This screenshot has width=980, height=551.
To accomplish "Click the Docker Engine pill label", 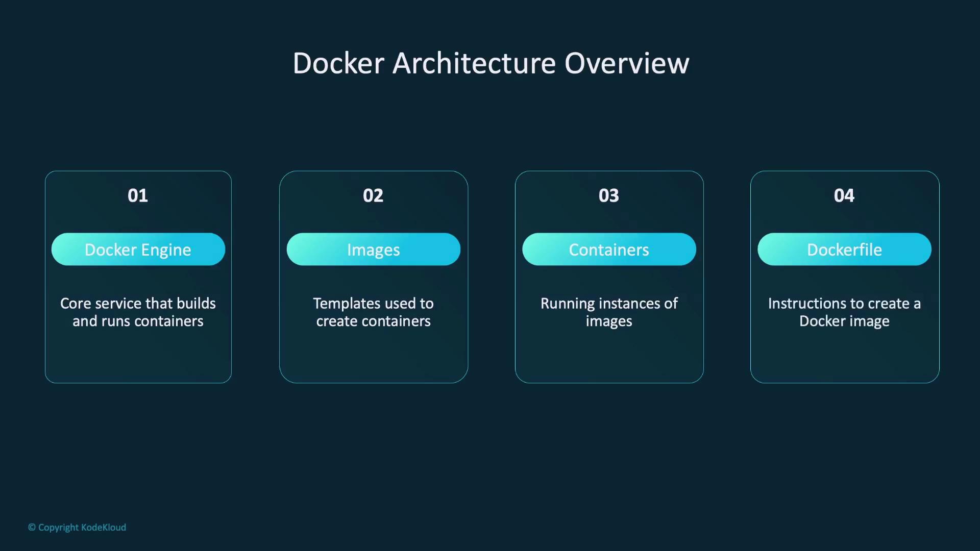I will 138,249.
